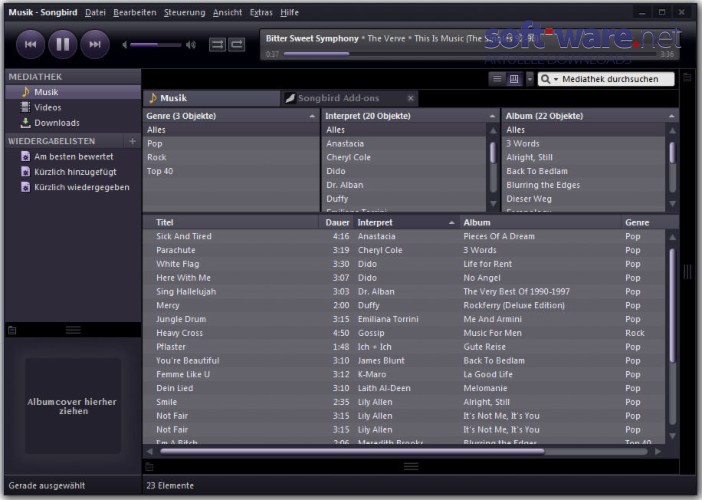Sort tracks by Album column header
The height and width of the screenshot is (500, 702).
pyautogui.click(x=540, y=222)
